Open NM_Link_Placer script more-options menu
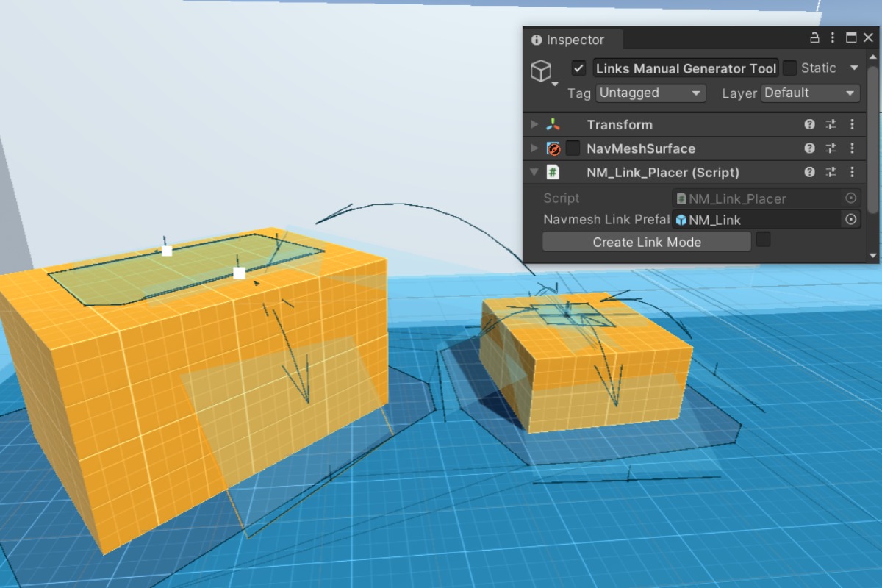Screen dimensions: 882x588 (852, 172)
